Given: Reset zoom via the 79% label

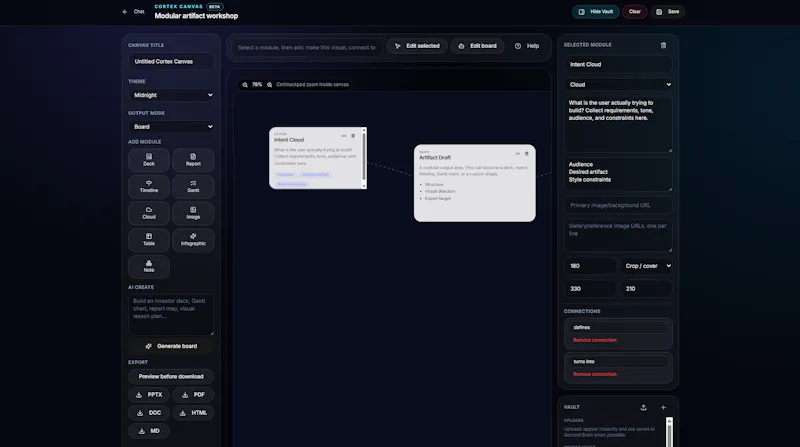Looking at the screenshot, I should tap(257, 85).
